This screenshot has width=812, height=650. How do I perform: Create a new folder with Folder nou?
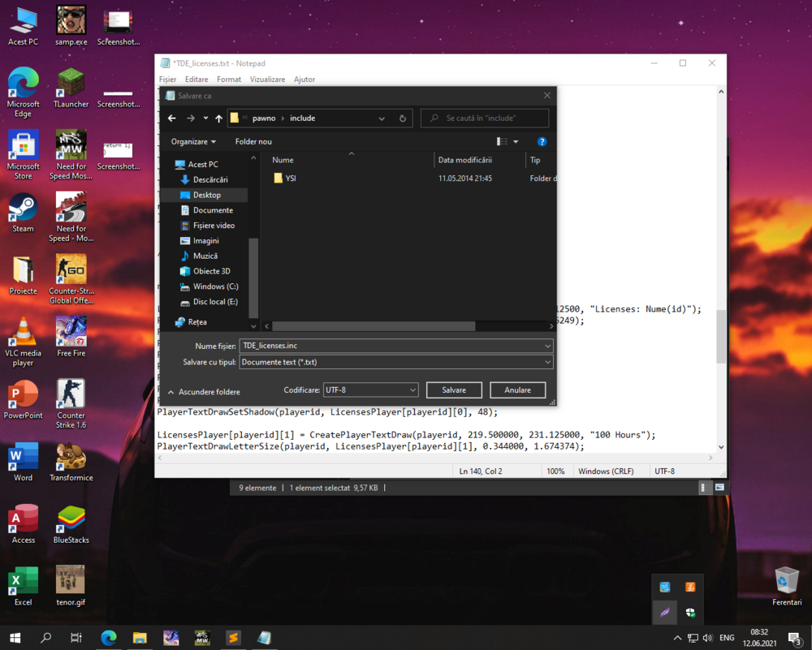[253, 142]
